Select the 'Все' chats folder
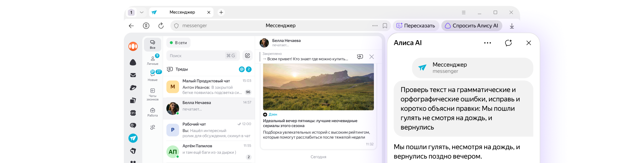 pyautogui.click(x=153, y=44)
